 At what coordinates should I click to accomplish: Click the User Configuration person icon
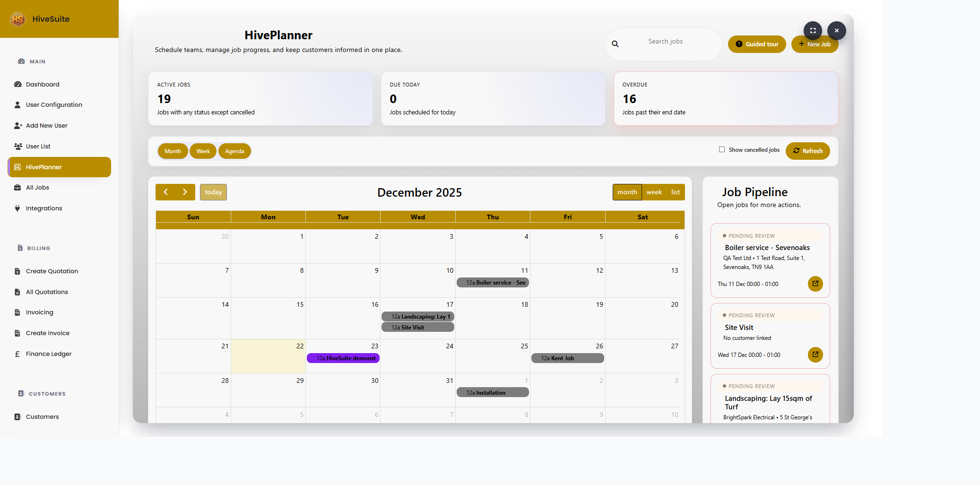tap(17, 105)
